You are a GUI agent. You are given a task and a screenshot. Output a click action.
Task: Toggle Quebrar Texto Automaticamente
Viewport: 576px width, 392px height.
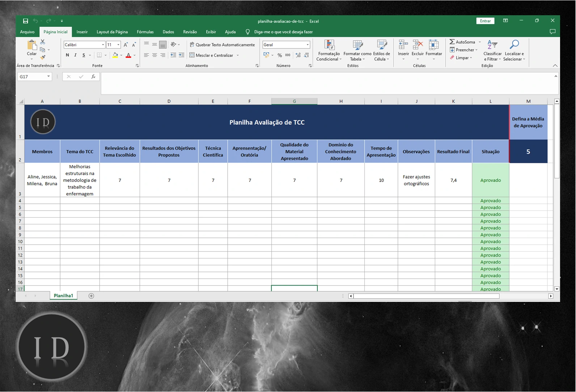coord(222,45)
